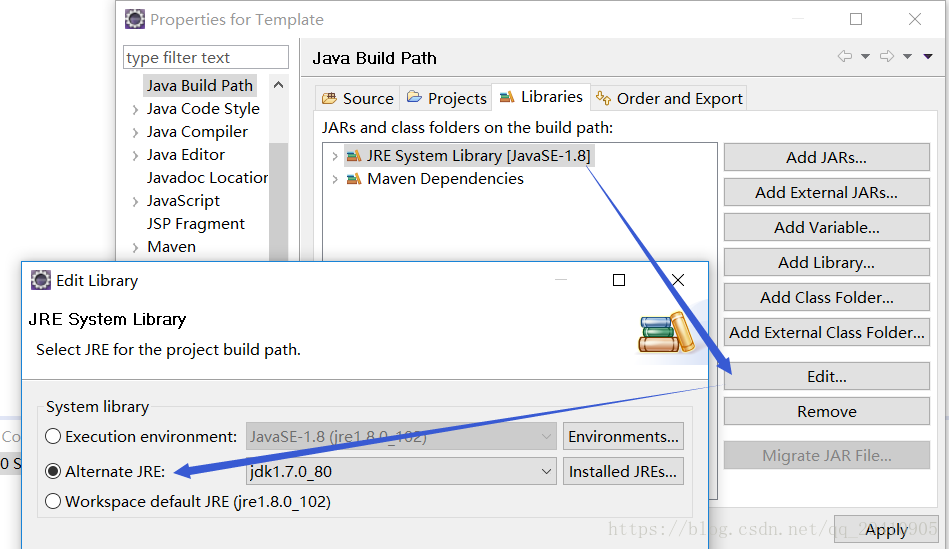
Task: Click the Add Class Folder... button
Action: point(827,298)
